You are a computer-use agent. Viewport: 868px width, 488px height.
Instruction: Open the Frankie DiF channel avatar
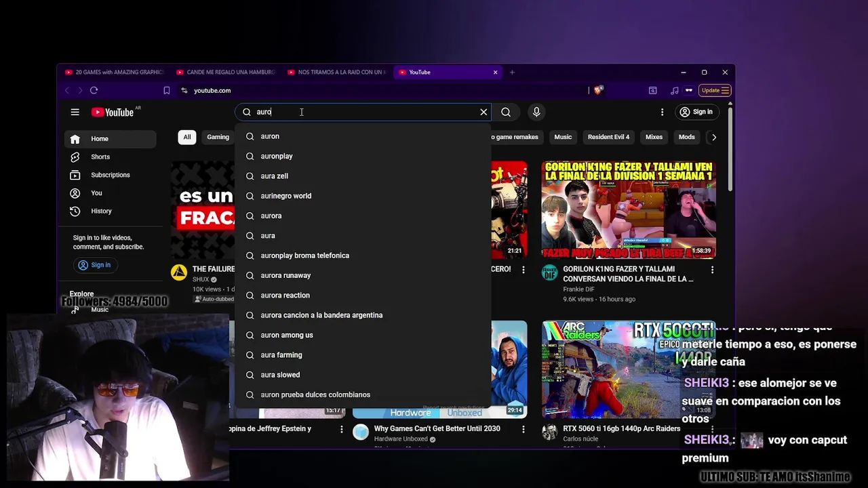point(549,272)
